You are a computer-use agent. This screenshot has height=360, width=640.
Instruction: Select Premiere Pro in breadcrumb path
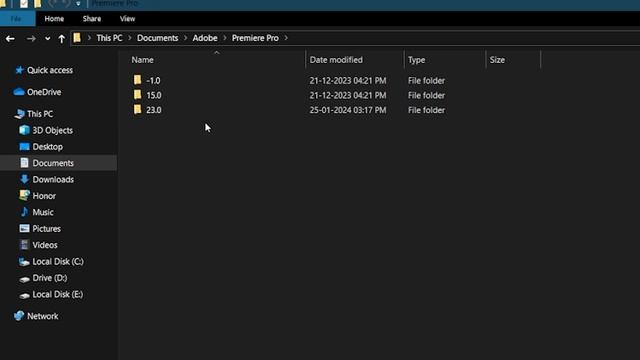pyautogui.click(x=255, y=38)
